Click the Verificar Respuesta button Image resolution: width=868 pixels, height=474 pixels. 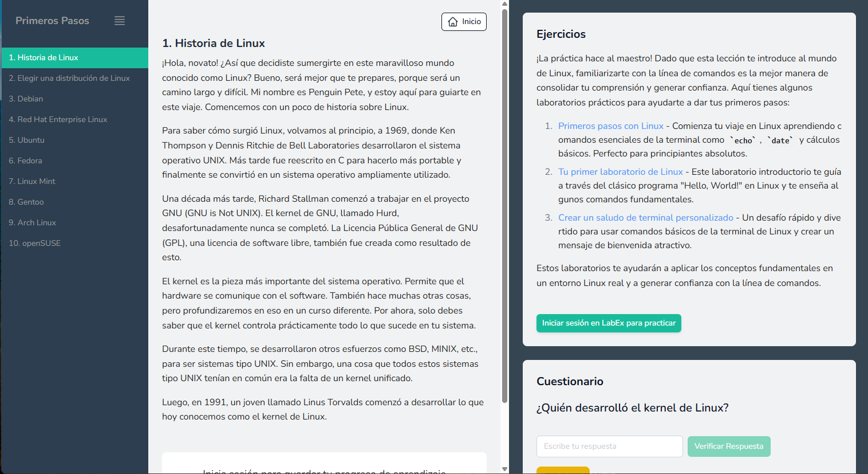coord(729,446)
